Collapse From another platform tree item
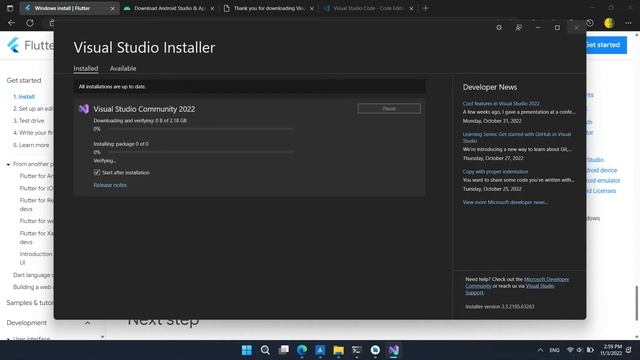The width and height of the screenshot is (640, 360). 8,164
